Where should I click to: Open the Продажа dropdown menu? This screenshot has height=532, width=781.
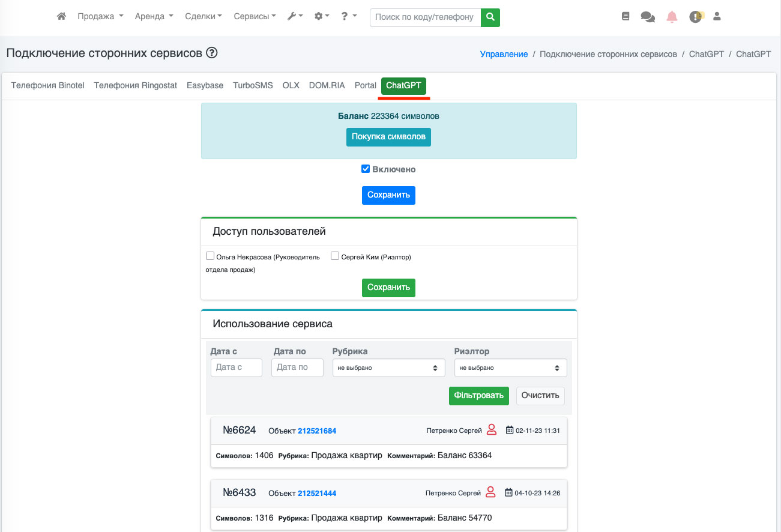point(100,17)
